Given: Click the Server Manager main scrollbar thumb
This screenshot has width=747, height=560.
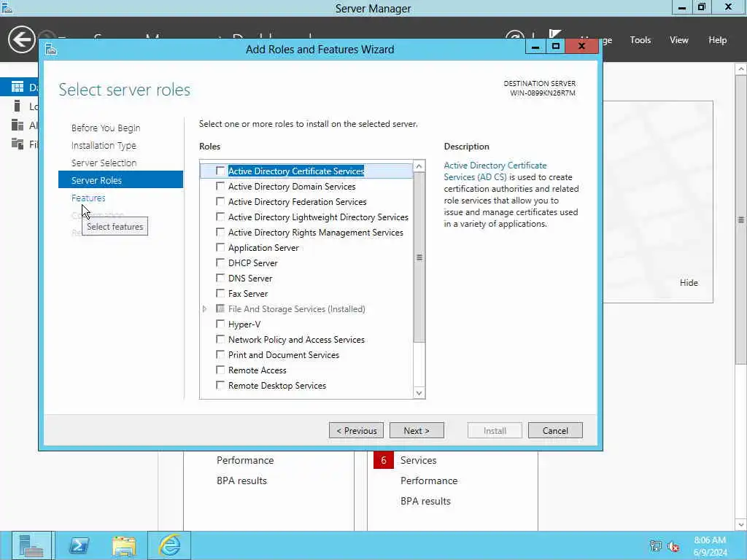Looking at the screenshot, I should pos(741,219).
